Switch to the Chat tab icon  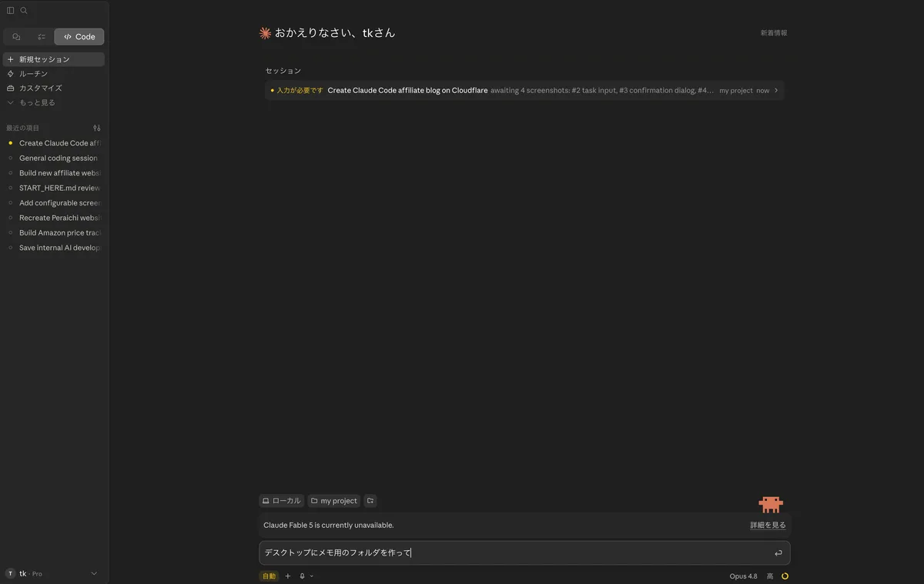[x=16, y=37]
